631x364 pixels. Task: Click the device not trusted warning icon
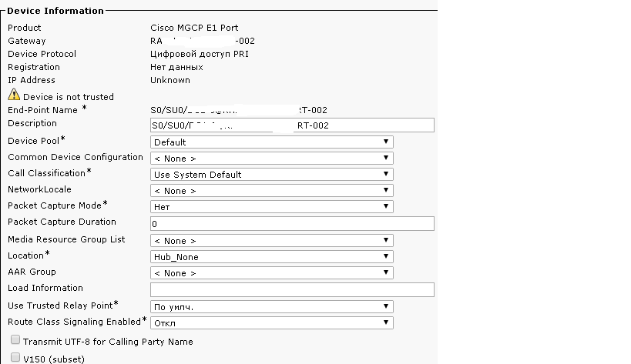click(14, 95)
